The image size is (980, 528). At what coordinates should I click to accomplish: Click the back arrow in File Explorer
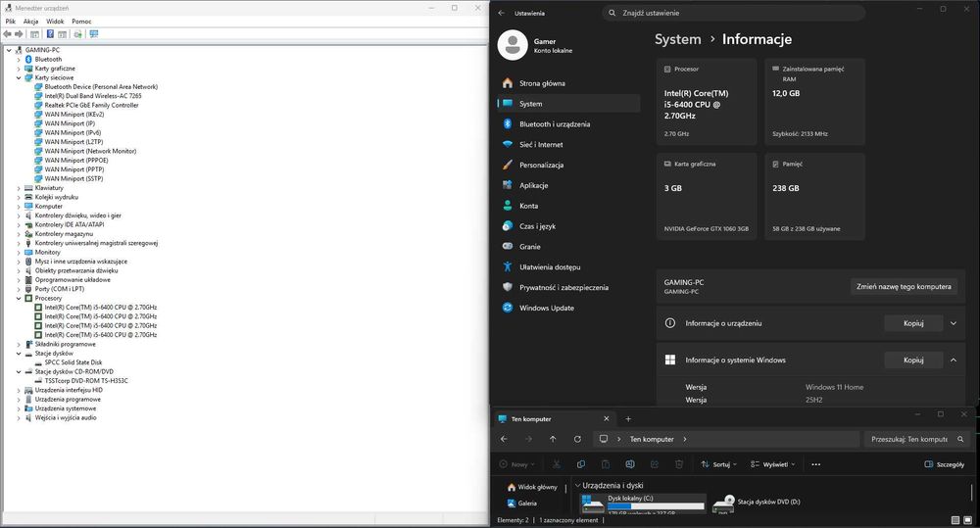click(x=504, y=439)
